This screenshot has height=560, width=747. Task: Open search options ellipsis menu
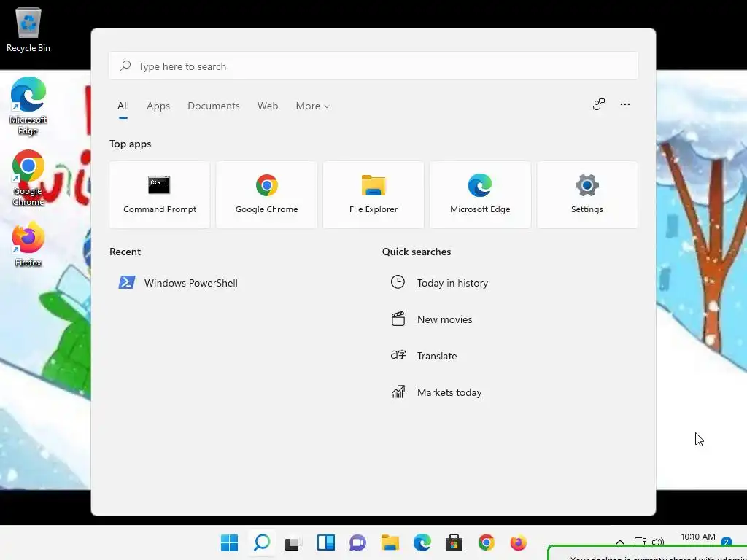(x=625, y=104)
